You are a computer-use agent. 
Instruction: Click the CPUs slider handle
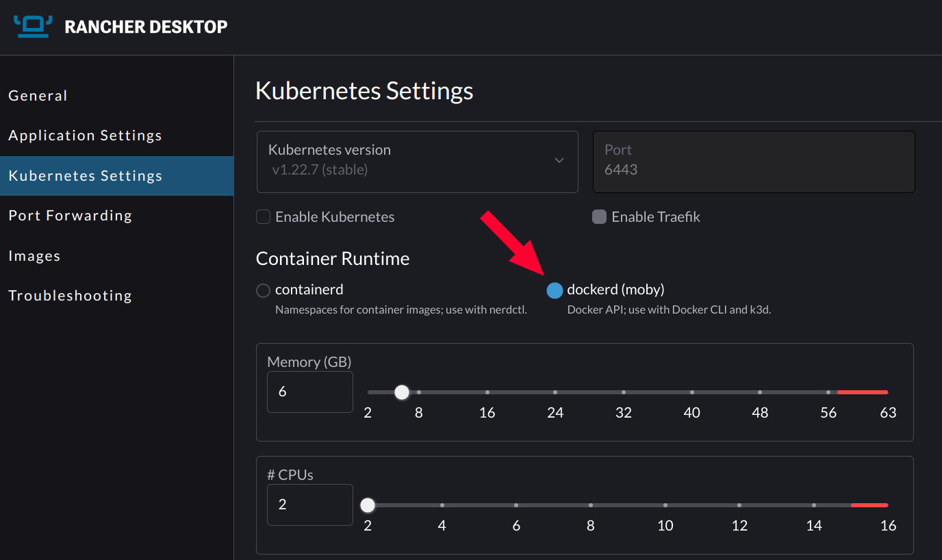(x=368, y=505)
